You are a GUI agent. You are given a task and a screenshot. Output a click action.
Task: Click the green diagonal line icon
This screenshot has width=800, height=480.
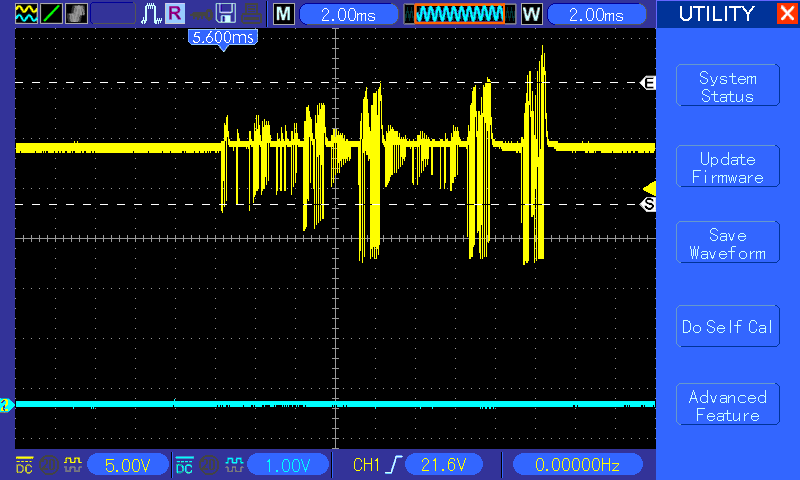[51, 14]
